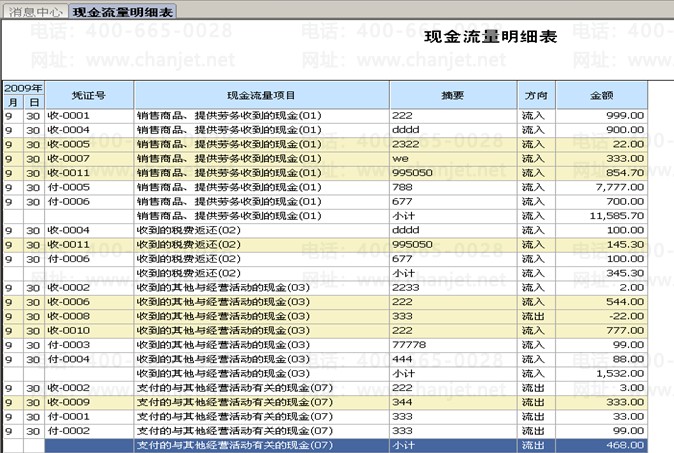The width and height of the screenshot is (674, 453).
Task: Click the 摘要 column header
Action: 453,95
